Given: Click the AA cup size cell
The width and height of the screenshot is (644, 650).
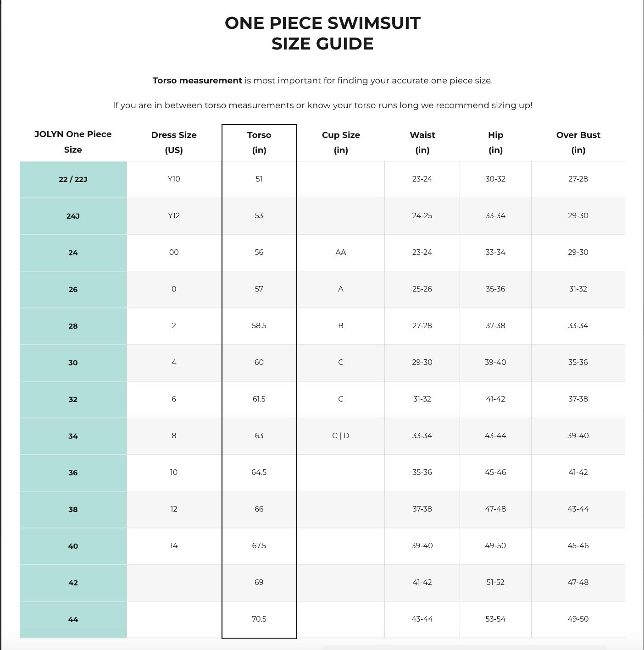Looking at the screenshot, I should coord(341,252).
